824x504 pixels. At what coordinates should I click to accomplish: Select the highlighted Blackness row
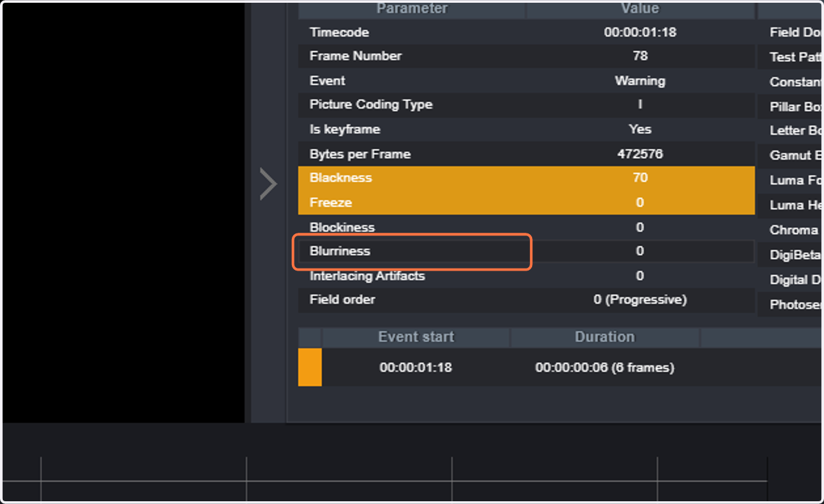526,178
